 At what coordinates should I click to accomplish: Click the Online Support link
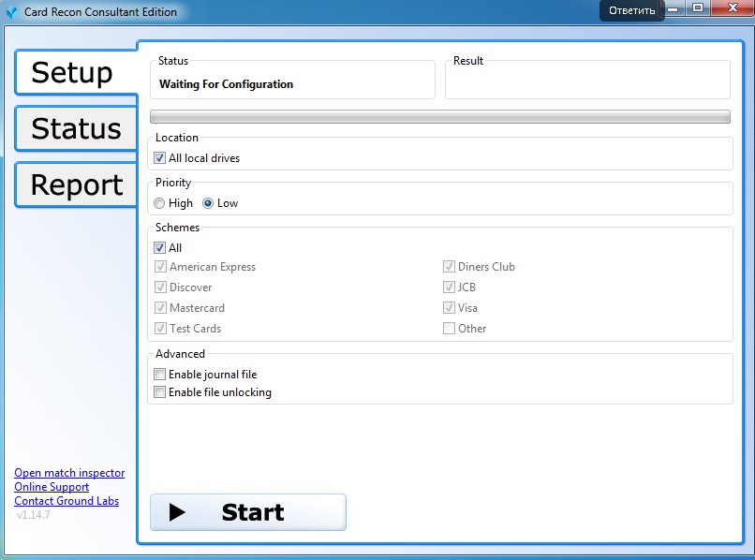point(52,487)
